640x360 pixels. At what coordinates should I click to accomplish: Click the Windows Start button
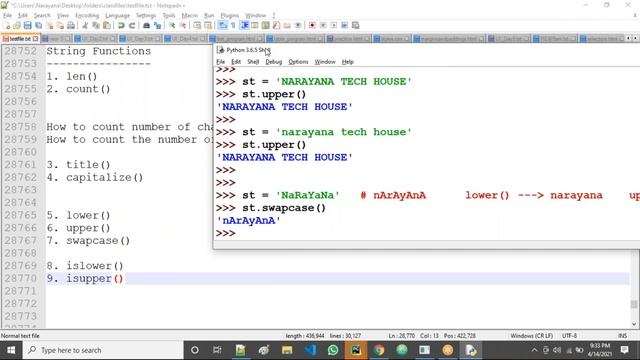pos(11,350)
